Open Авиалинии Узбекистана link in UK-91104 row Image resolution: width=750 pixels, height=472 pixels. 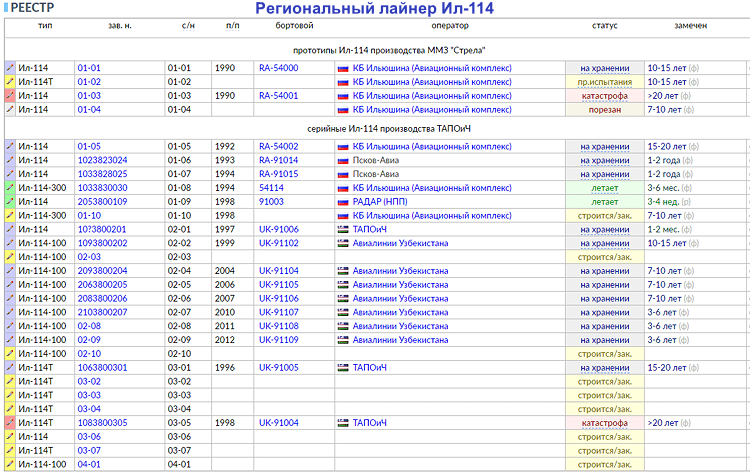(400, 271)
